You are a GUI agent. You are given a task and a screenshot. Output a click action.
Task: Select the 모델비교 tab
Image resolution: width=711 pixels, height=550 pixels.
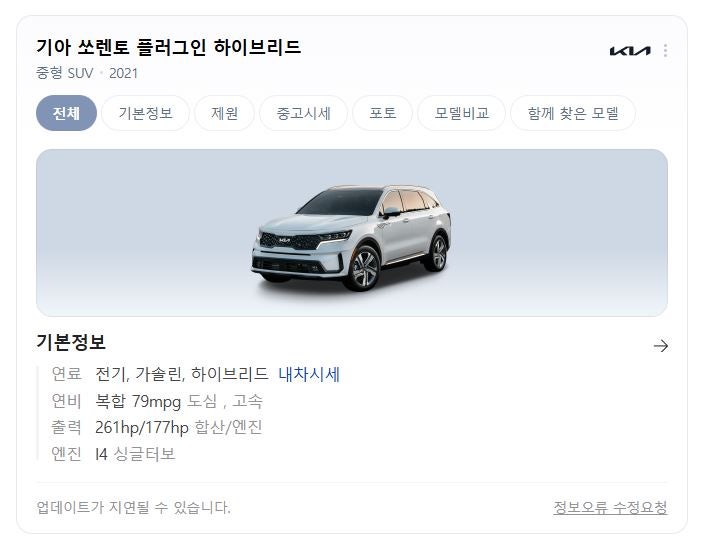point(461,113)
